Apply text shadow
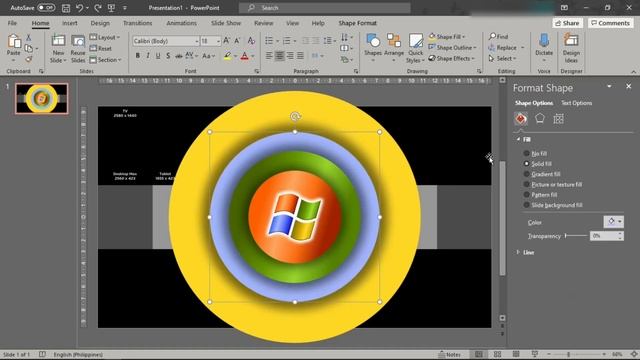Screen dimensions: 640x360 click(x=168, y=56)
